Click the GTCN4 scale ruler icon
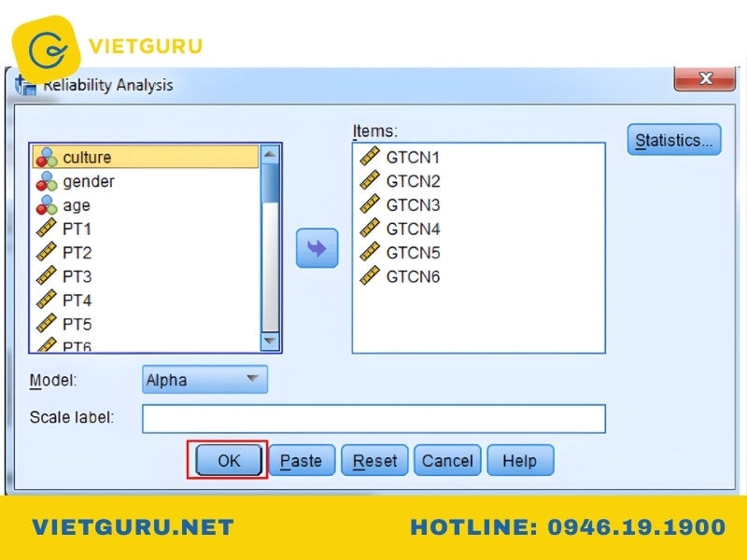 pos(370,228)
